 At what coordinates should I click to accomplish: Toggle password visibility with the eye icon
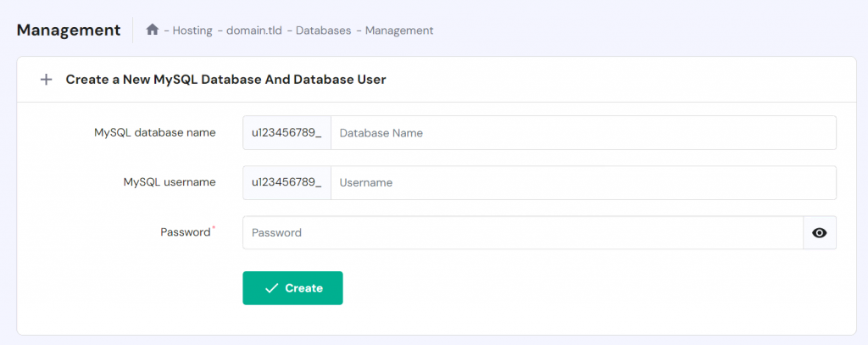819,232
